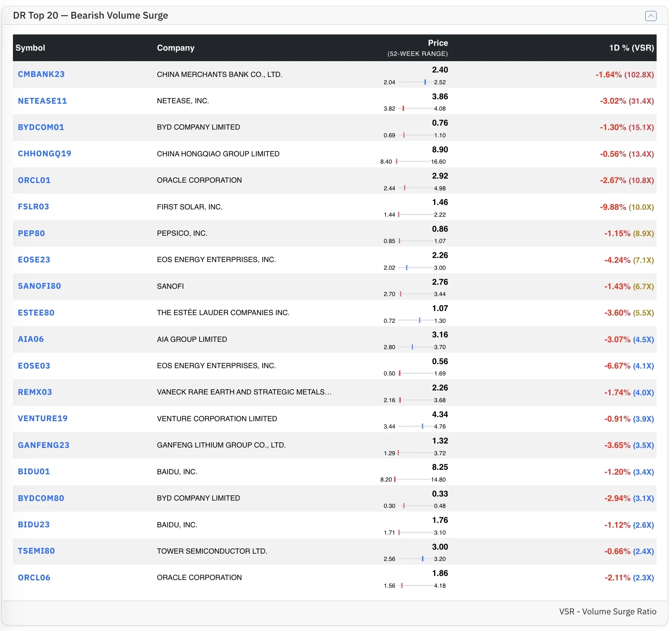Image resolution: width=672 pixels, height=631 pixels.
Task: Click company name NETEASE, INC.
Action: coord(183,101)
